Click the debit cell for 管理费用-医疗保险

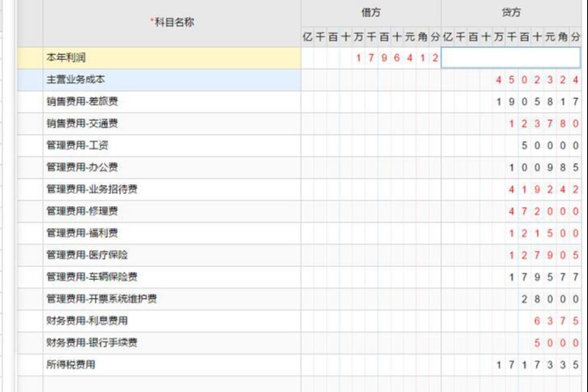coord(371,255)
